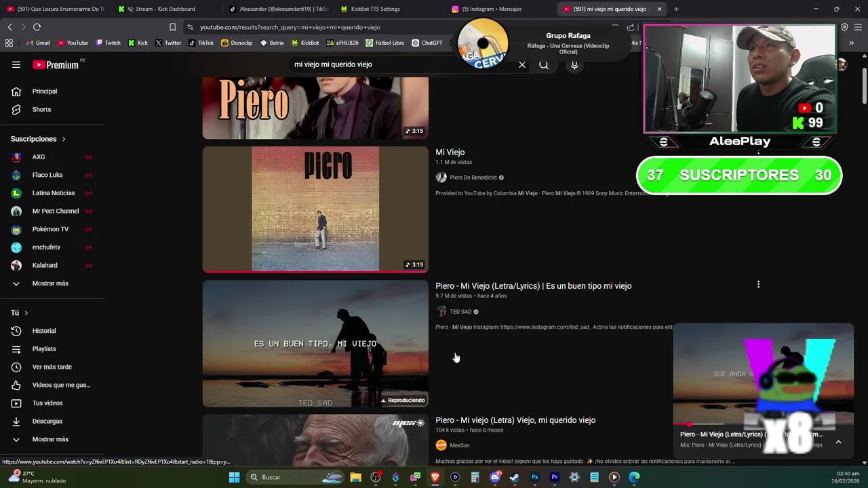Expand the Suscripciones section chevron
The image size is (868, 488).
click(x=64, y=139)
